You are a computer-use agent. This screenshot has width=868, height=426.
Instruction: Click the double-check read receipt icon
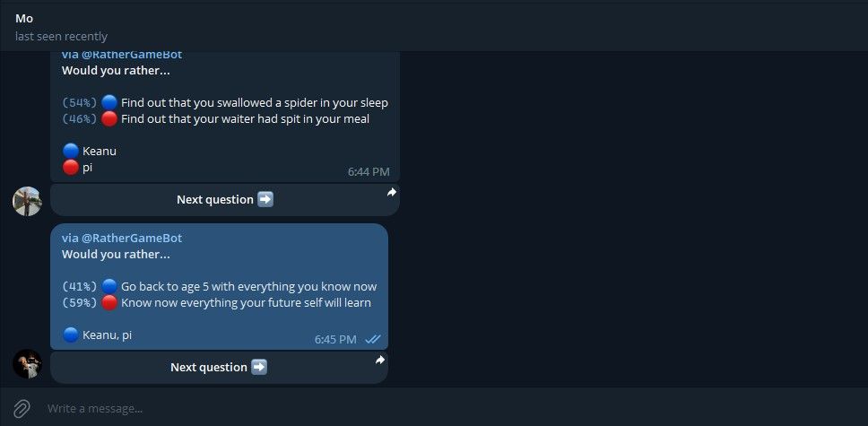click(373, 339)
